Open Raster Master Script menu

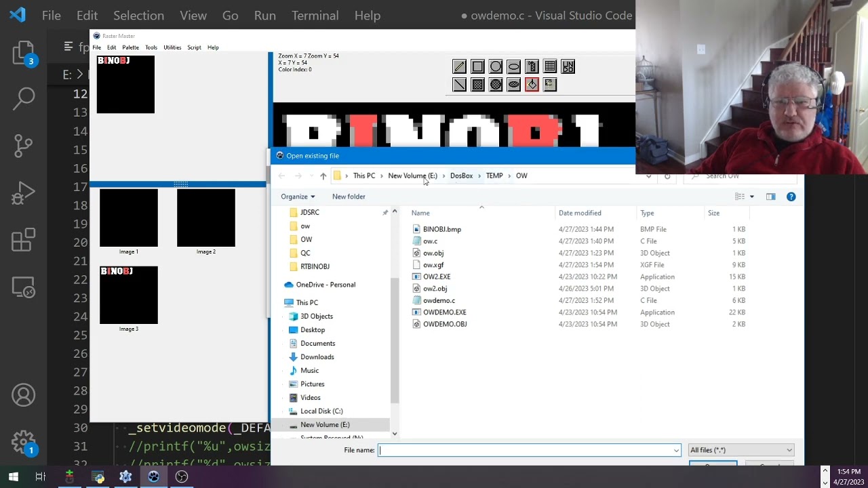(194, 47)
